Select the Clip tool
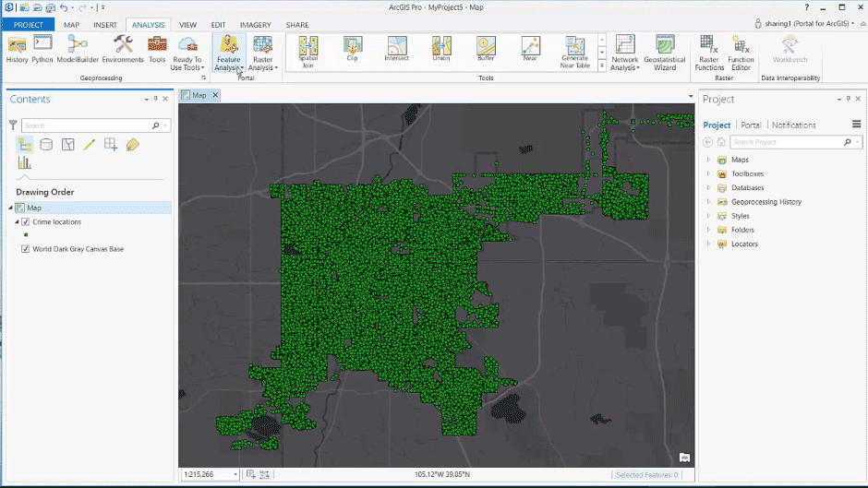 (352, 49)
